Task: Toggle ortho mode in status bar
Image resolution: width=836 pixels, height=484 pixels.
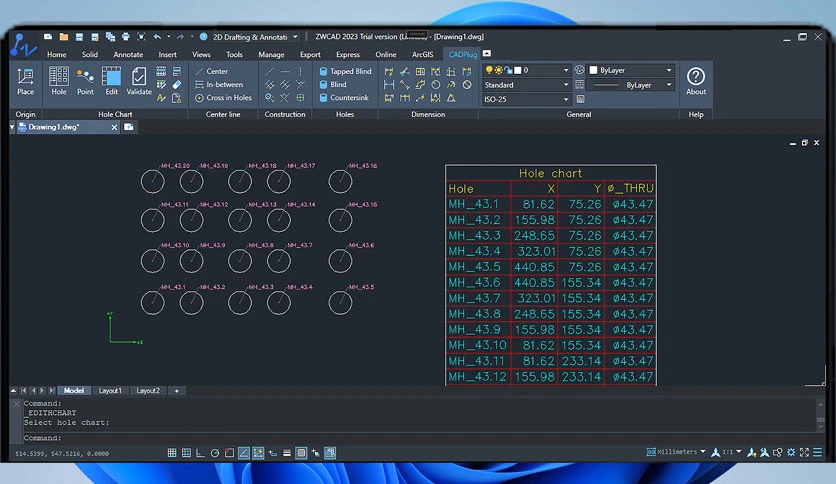Action: pos(200,453)
